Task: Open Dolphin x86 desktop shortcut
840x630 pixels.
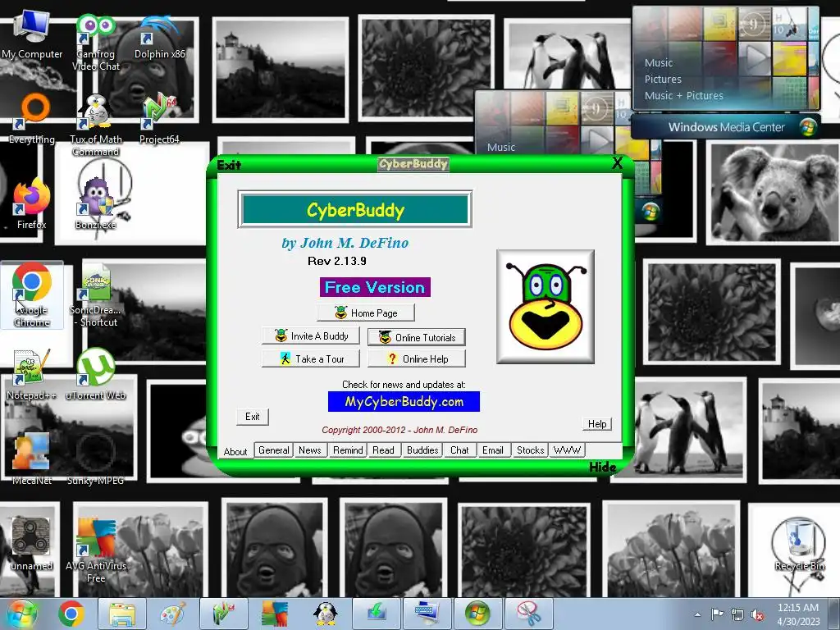Action: click(160, 38)
